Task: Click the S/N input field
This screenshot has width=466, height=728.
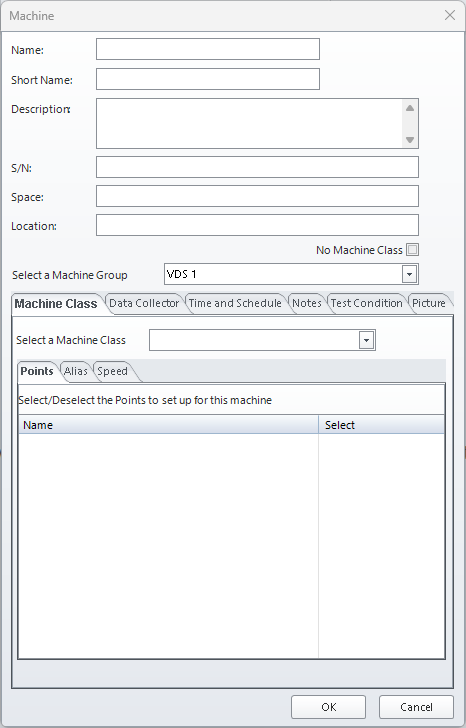Action: pyautogui.click(x=257, y=167)
